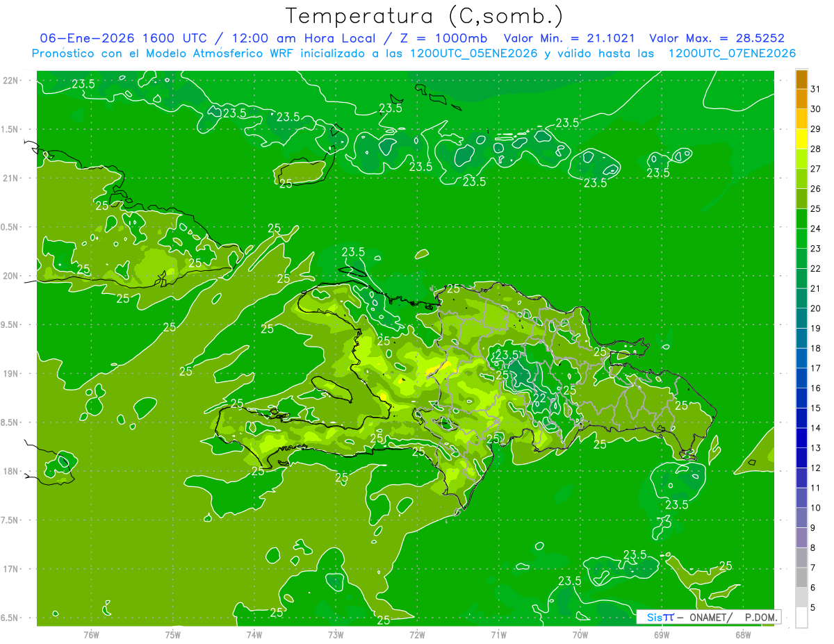Click the 76W longitude axis label

click(x=91, y=634)
